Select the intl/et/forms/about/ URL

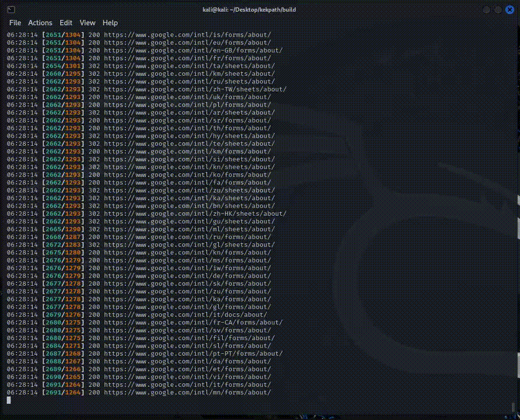[x=187, y=369]
